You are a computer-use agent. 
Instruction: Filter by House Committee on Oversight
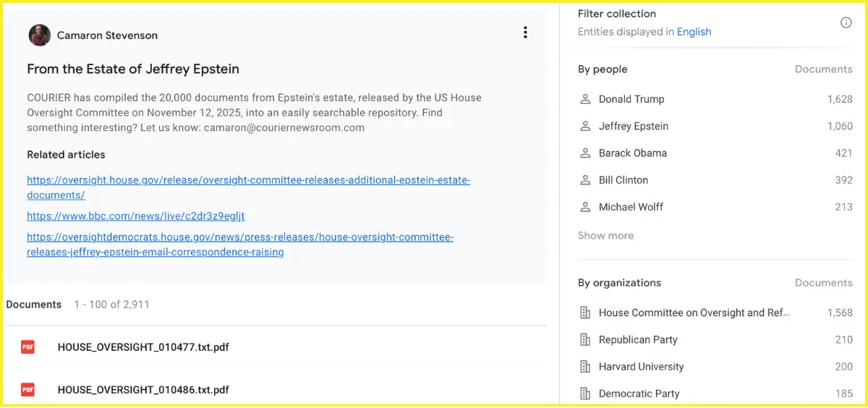point(694,313)
